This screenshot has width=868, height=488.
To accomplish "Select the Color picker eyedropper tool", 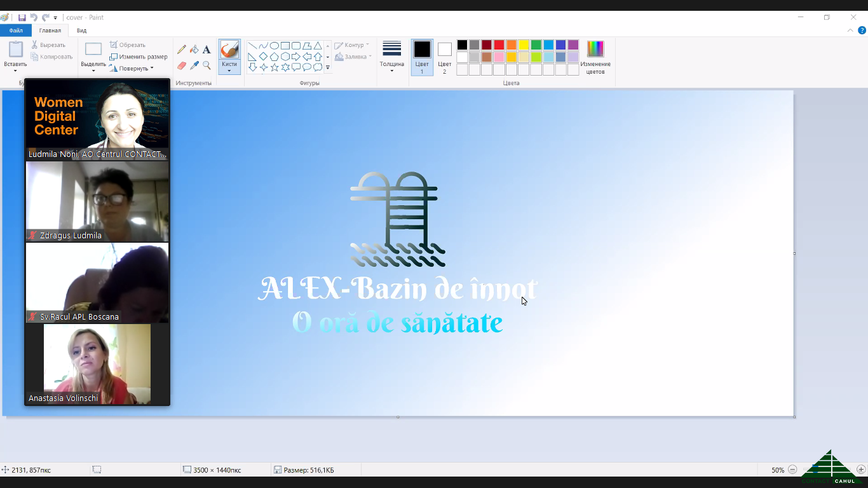I will (x=194, y=65).
